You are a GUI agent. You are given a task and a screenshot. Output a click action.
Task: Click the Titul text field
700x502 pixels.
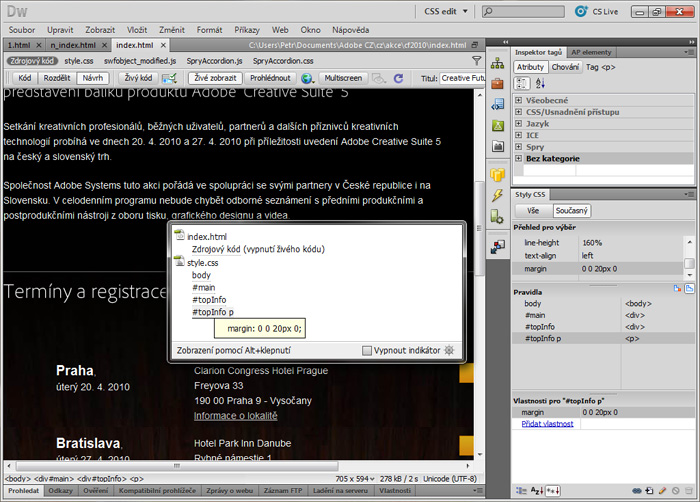click(x=463, y=78)
